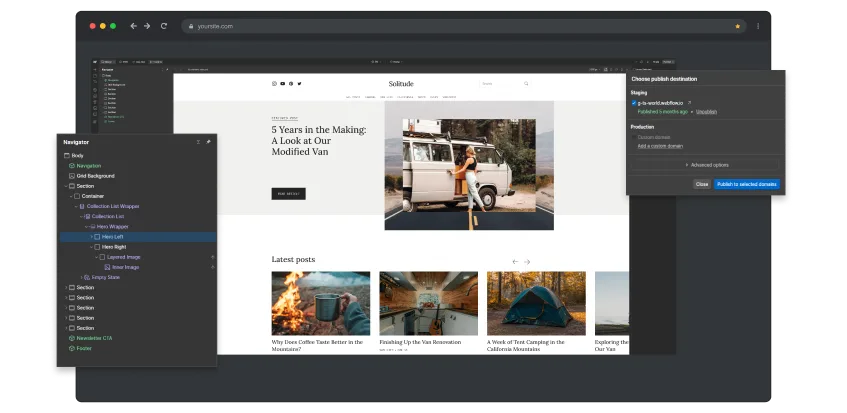Click the van hero image

[x=469, y=166]
